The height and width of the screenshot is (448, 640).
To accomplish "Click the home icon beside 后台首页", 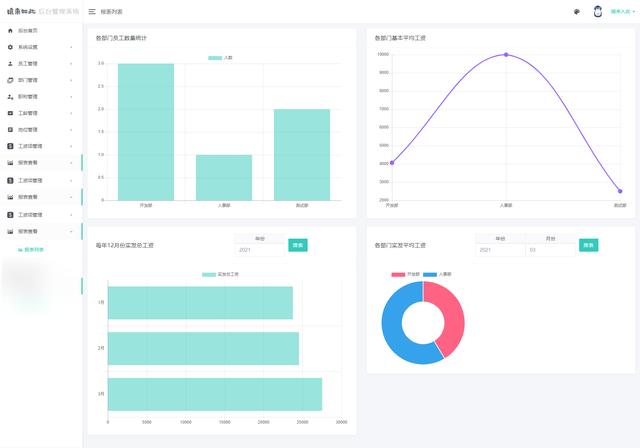I will [x=10, y=31].
